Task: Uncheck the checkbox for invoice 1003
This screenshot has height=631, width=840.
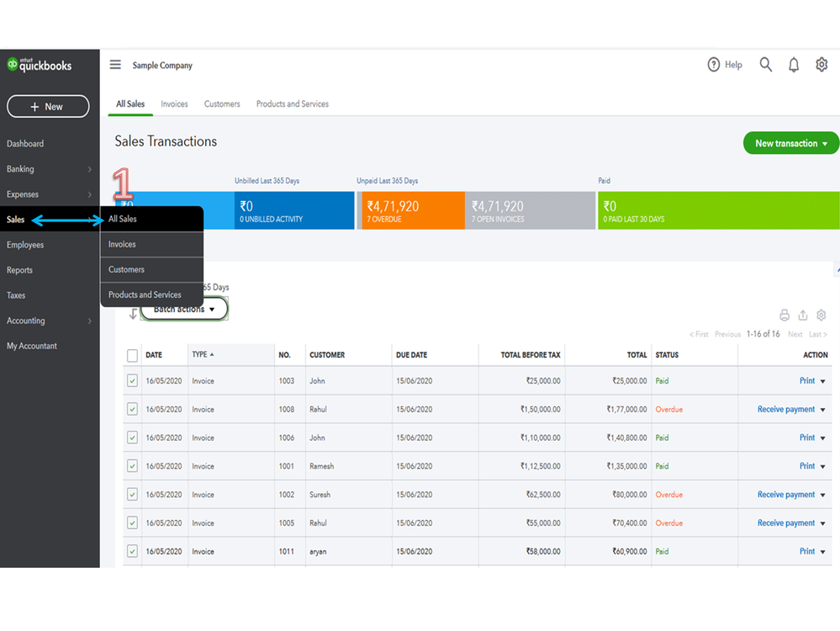Action: point(132,381)
